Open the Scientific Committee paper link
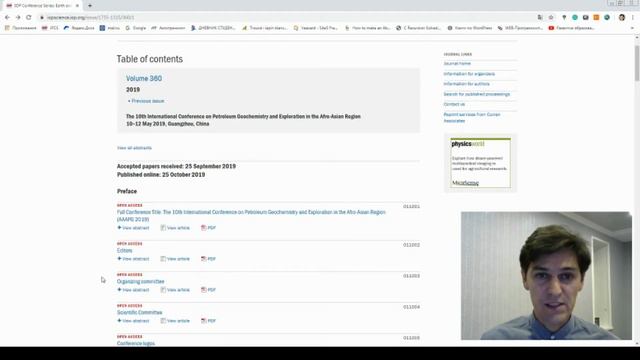The image size is (640, 360). click(x=140, y=313)
